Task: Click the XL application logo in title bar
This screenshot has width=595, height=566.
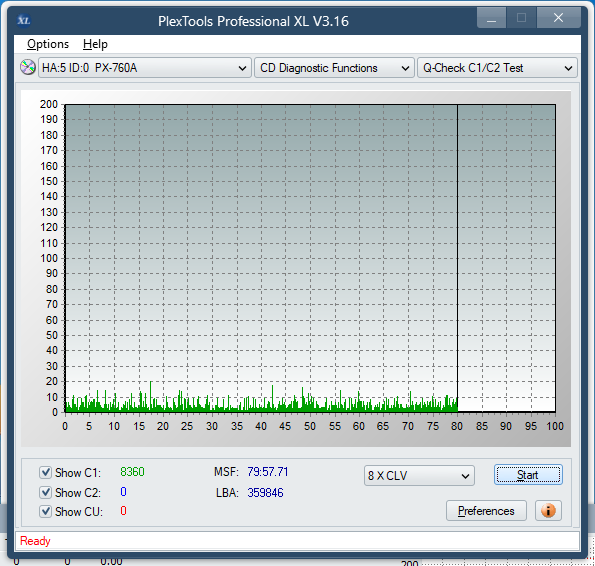Action: 24,20
